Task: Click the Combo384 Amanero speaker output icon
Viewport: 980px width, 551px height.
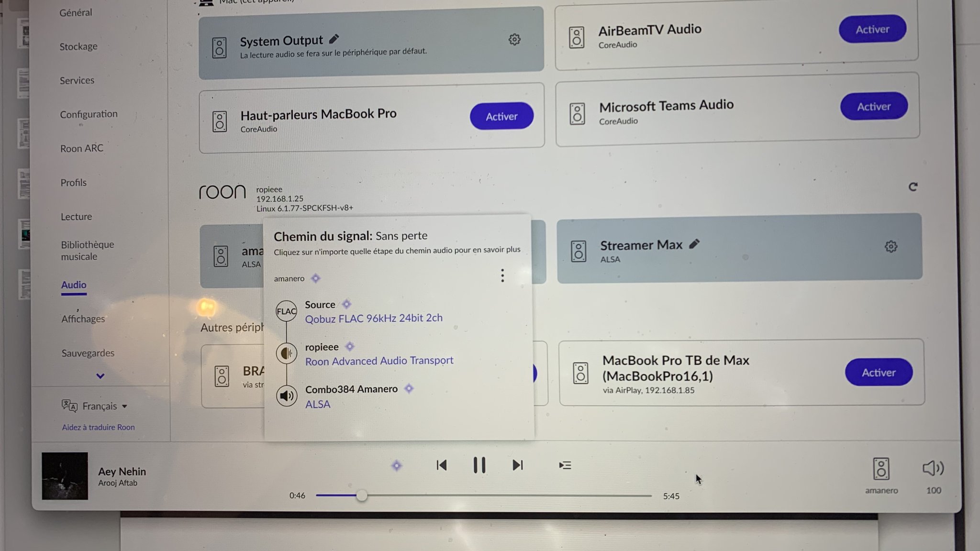Action: click(x=286, y=396)
